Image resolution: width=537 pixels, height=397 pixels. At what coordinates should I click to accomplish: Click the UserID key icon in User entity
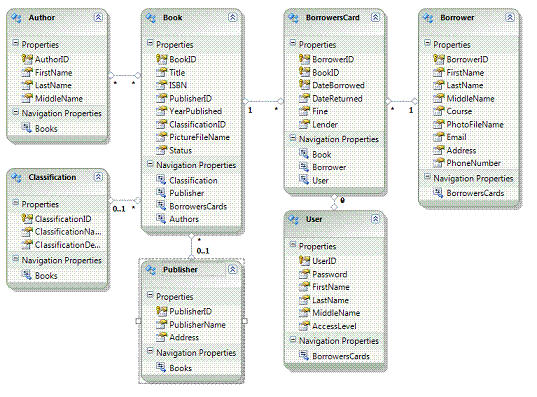pos(304,260)
